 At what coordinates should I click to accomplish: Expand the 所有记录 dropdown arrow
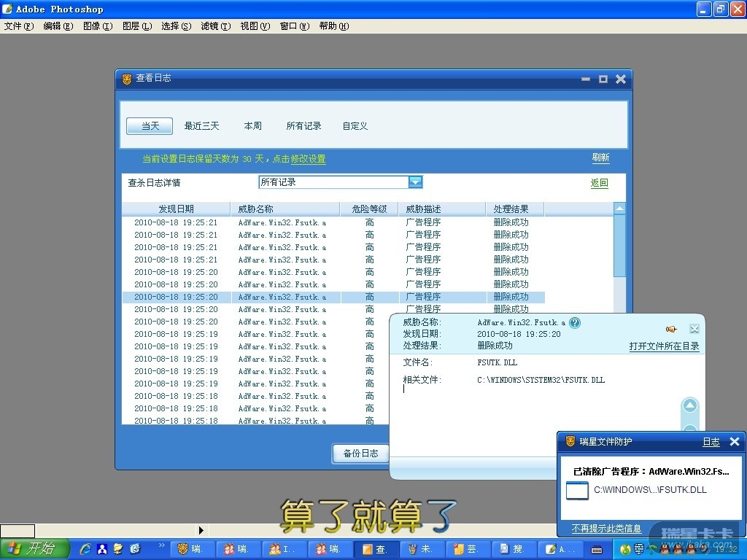[415, 182]
